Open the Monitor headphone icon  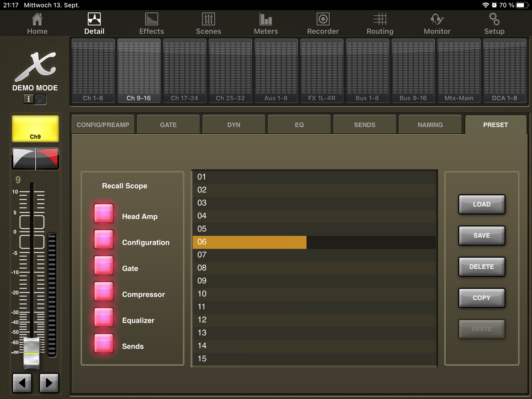coord(437,20)
